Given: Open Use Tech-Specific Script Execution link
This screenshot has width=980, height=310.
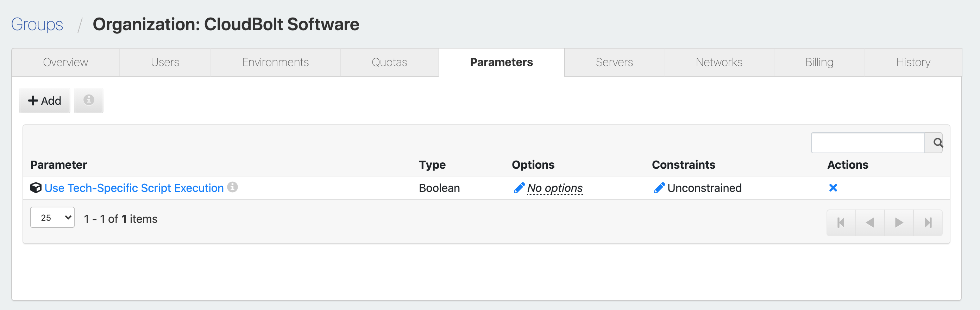Looking at the screenshot, I should [x=134, y=188].
